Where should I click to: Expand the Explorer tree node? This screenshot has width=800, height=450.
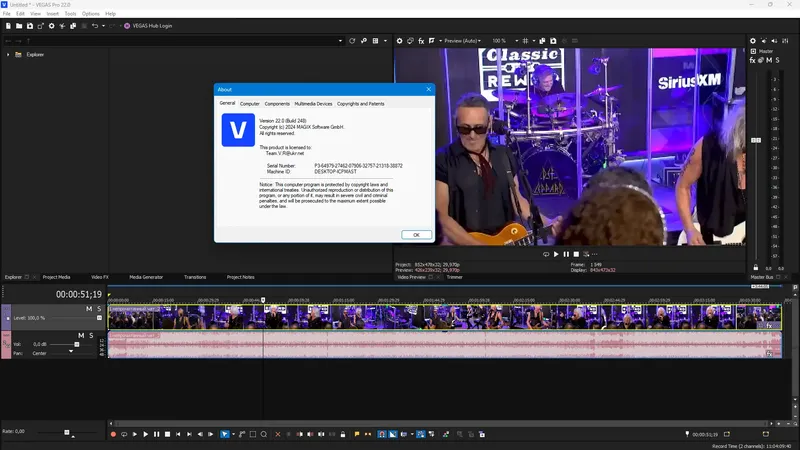tap(8, 54)
